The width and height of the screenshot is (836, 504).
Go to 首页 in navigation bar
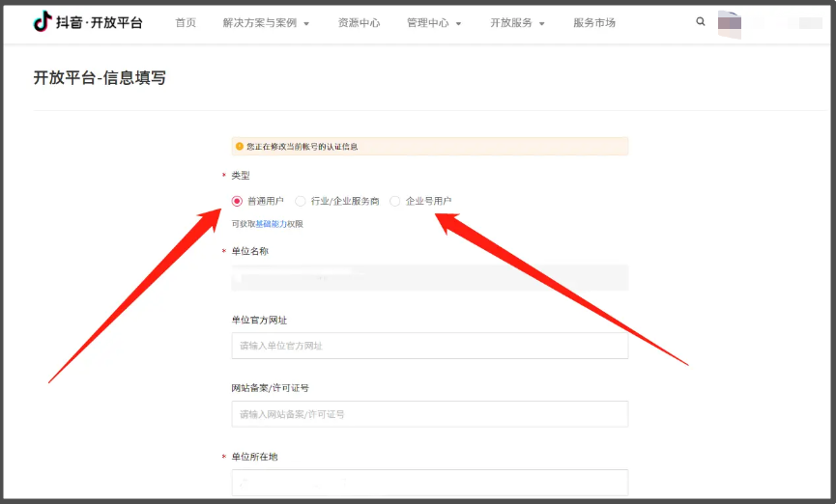[x=186, y=22]
